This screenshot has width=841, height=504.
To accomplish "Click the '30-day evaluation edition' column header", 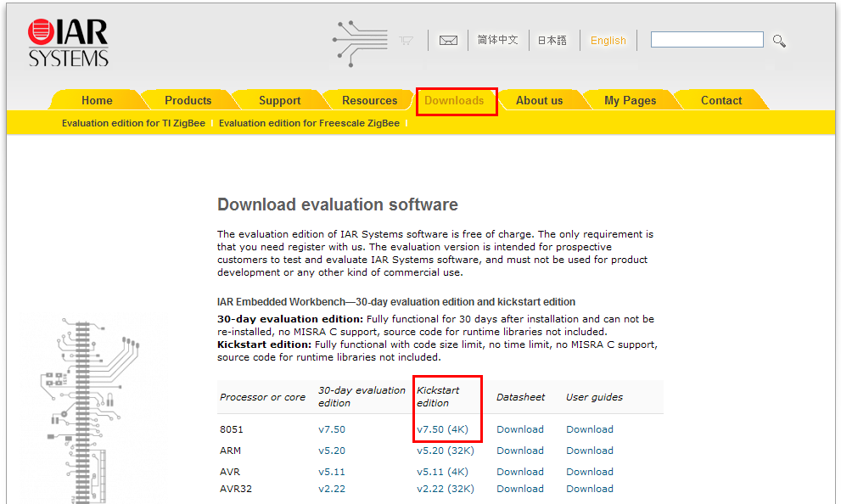I will (x=362, y=397).
